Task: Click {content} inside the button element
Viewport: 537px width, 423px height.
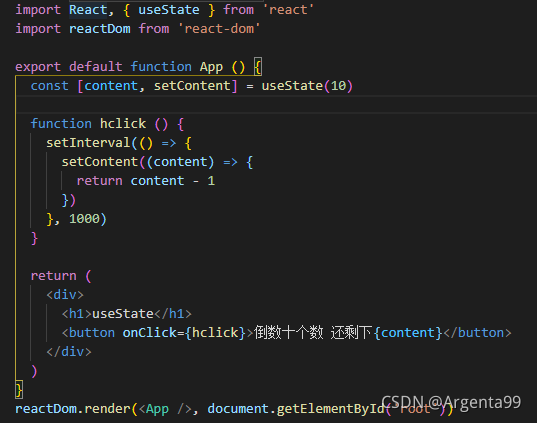Action: tap(408, 333)
